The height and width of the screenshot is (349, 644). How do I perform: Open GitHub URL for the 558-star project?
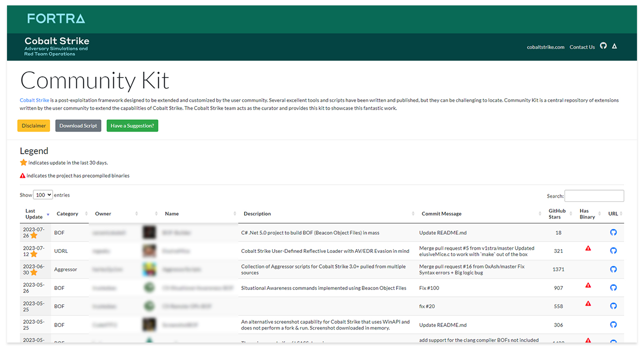[x=613, y=306]
